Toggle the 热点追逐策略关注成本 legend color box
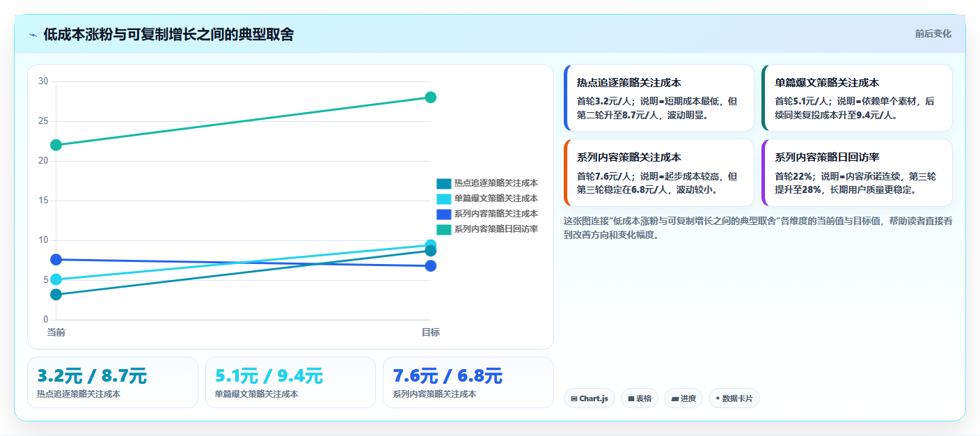The width and height of the screenshot is (980, 436). (x=444, y=183)
